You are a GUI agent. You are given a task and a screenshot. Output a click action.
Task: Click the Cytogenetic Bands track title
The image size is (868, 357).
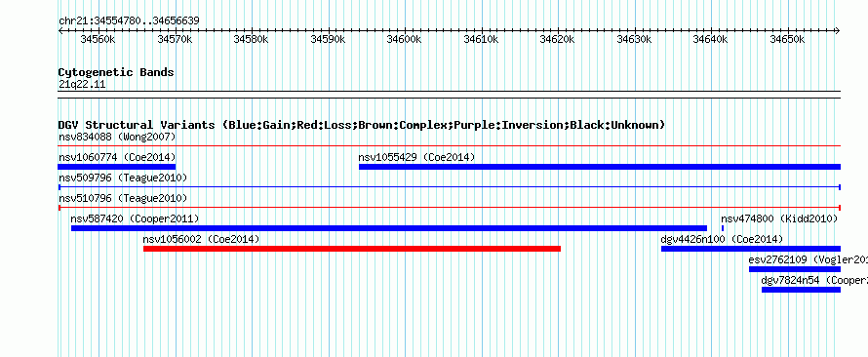[116, 72]
